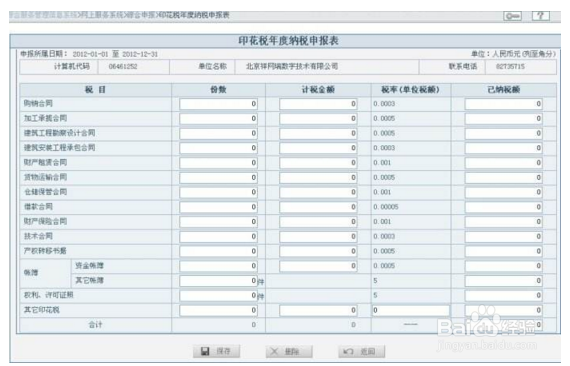Click the 份数 column header

click(x=218, y=90)
